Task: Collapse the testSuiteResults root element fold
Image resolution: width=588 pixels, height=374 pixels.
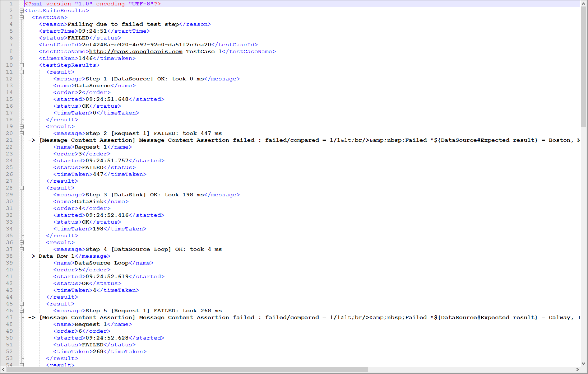Action: (x=22, y=10)
